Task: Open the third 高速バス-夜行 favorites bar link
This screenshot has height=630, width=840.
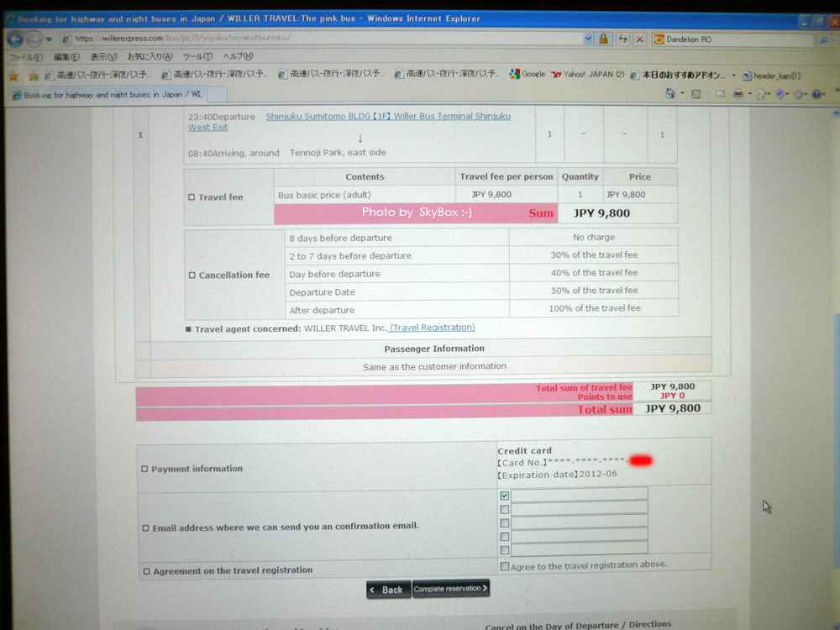Action: point(330,74)
